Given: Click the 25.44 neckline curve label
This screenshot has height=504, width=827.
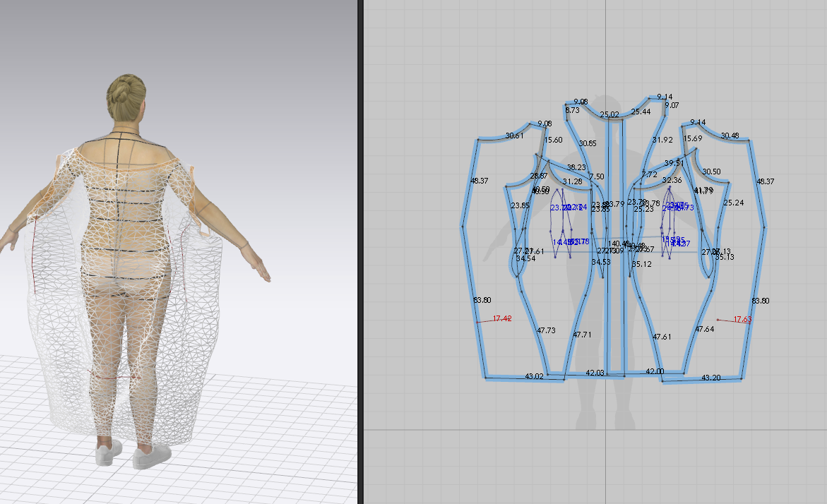Looking at the screenshot, I should click(x=641, y=112).
